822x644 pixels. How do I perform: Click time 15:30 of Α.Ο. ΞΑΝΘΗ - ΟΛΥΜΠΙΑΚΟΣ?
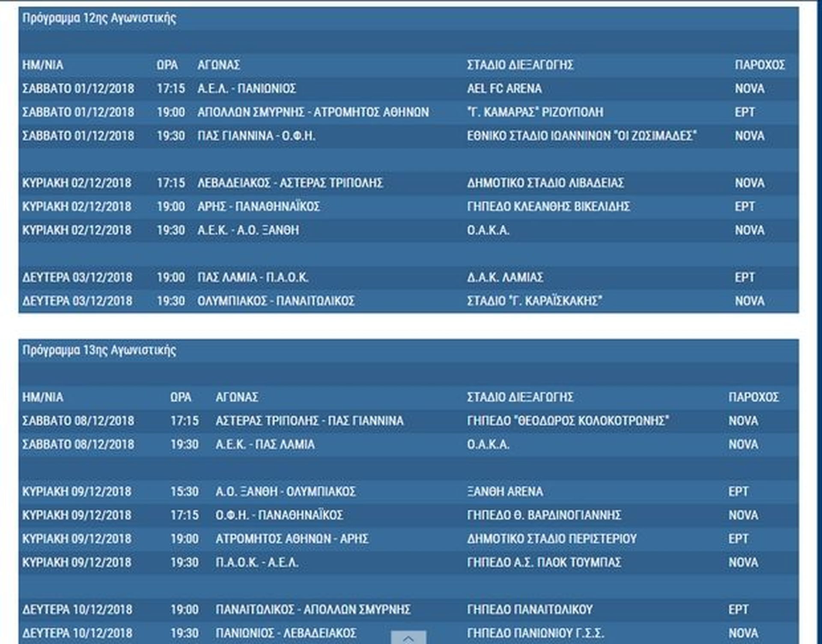185,492
